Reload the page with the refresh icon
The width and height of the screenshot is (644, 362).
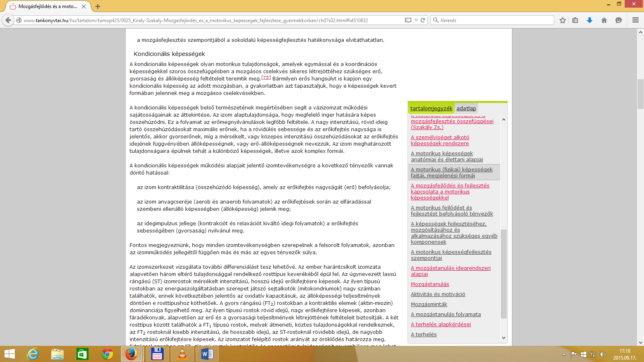coord(423,20)
